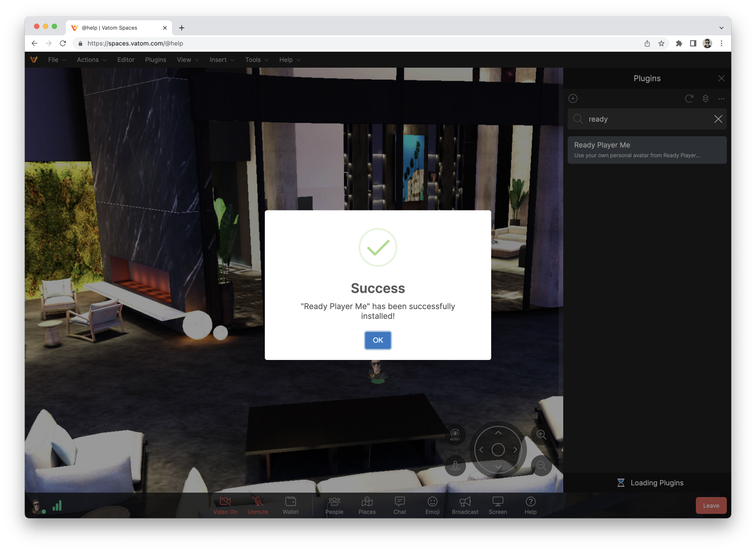Expand the Insert menu
Viewport: 756px width, 551px height.
(222, 60)
